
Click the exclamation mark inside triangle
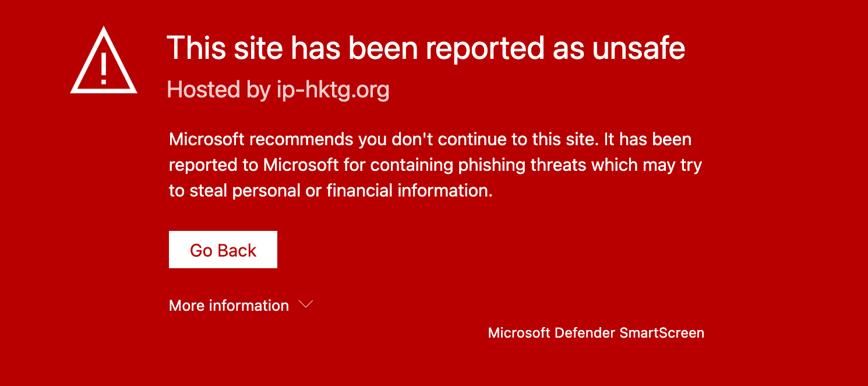[104, 67]
